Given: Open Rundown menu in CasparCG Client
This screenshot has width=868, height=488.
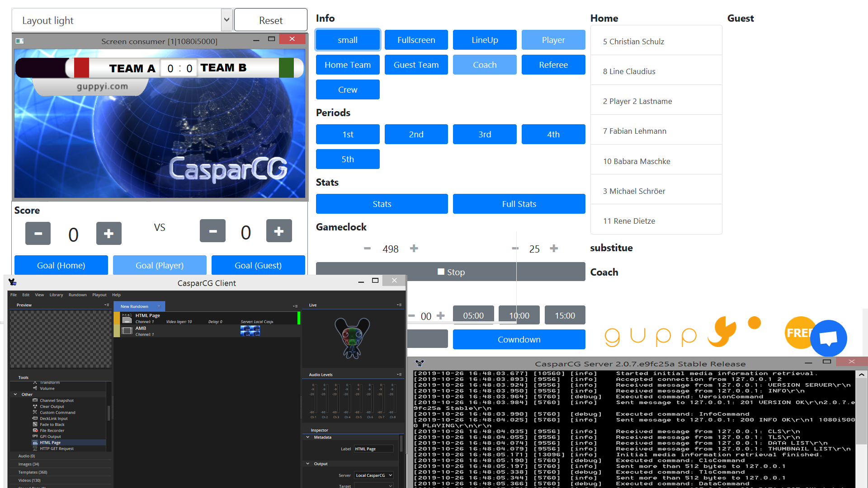Looking at the screenshot, I should pyautogui.click(x=77, y=295).
